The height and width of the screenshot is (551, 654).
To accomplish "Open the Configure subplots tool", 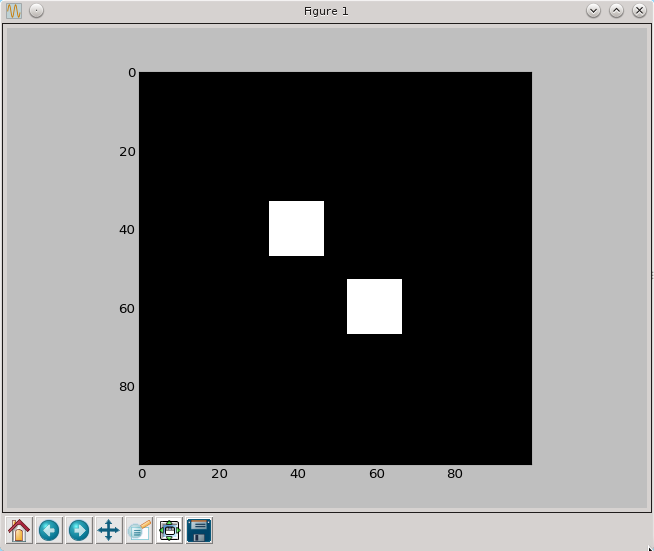I will [x=169, y=530].
